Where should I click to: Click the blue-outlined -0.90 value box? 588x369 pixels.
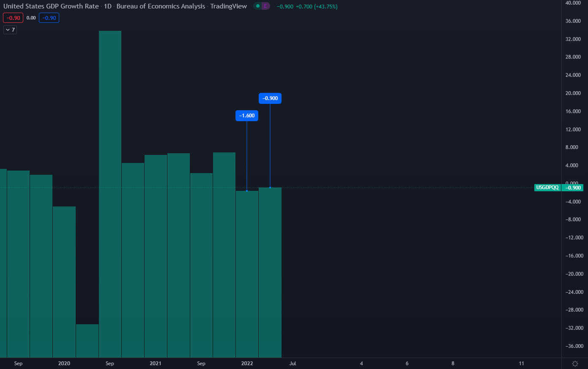[x=49, y=18]
